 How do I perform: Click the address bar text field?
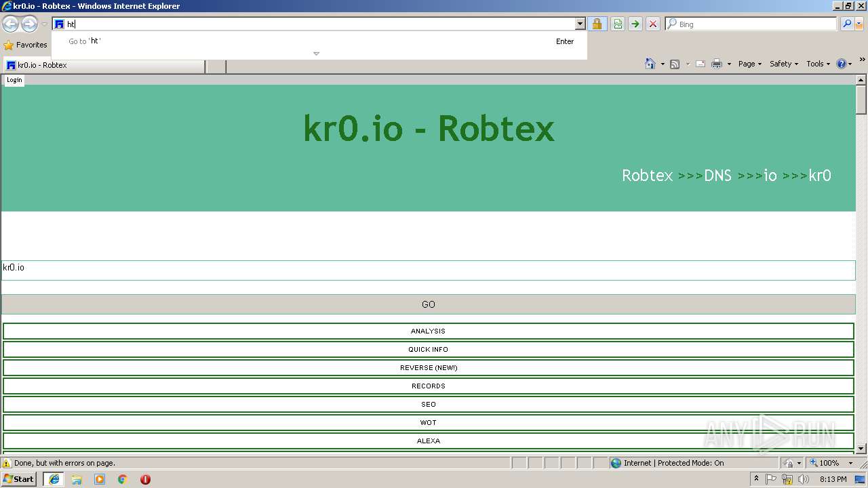point(319,24)
